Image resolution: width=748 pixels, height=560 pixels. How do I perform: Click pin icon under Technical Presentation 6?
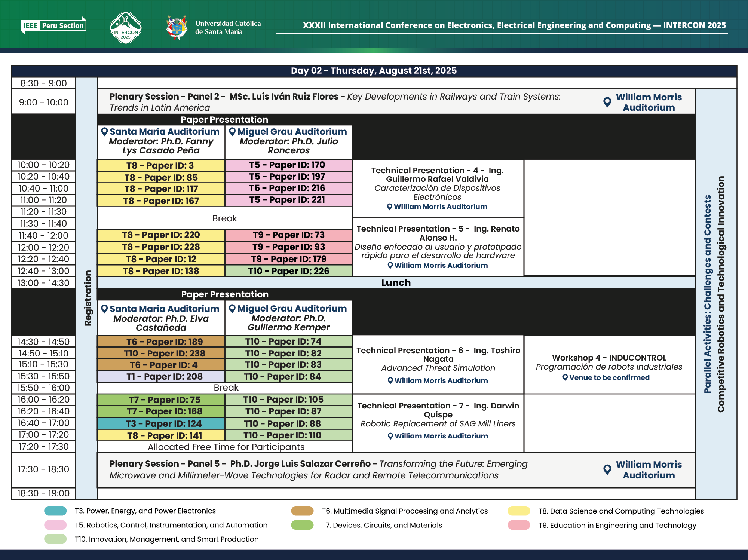390,381
